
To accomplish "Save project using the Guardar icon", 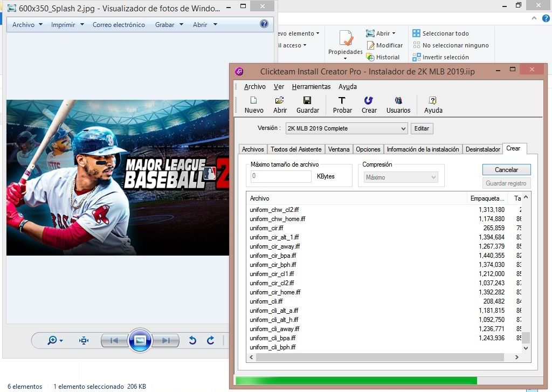I will point(307,105).
